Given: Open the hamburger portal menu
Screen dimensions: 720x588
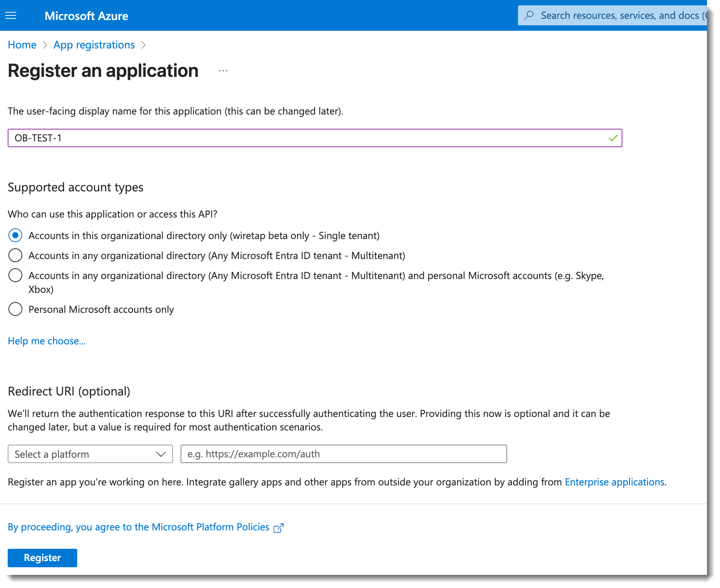Looking at the screenshot, I should [11, 16].
